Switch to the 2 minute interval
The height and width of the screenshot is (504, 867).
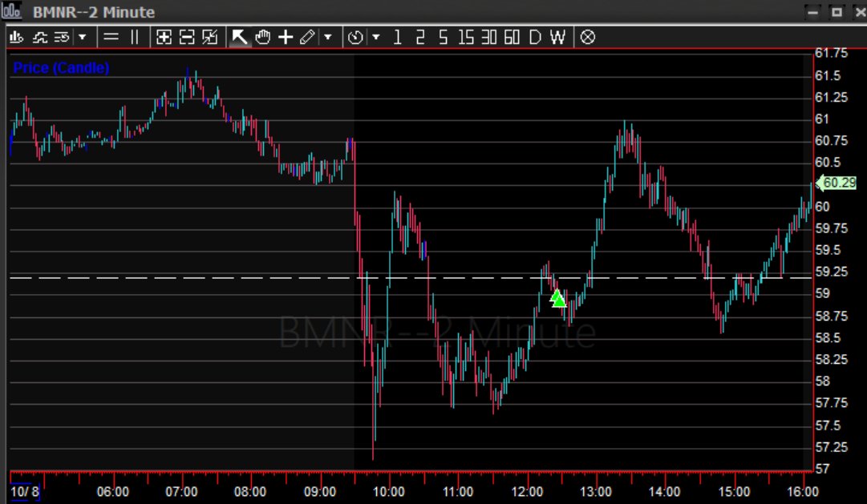(420, 37)
